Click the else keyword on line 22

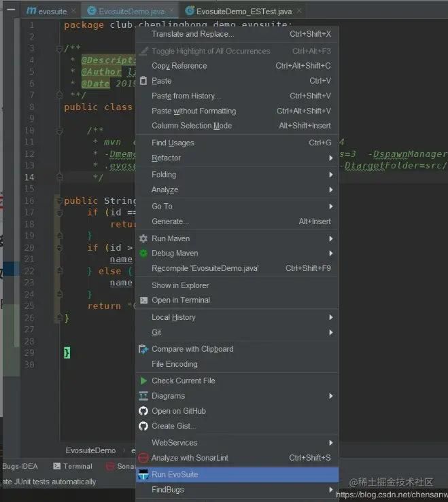click(110, 271)
